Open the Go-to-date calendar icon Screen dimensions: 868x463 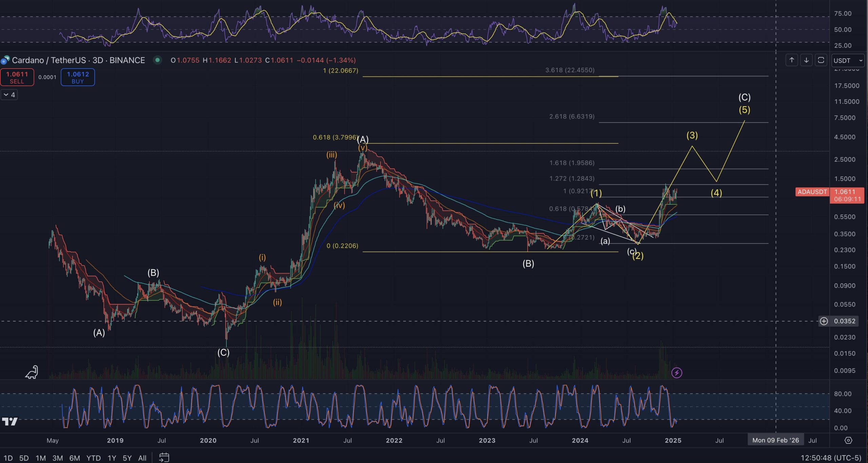tap(164, 457)
